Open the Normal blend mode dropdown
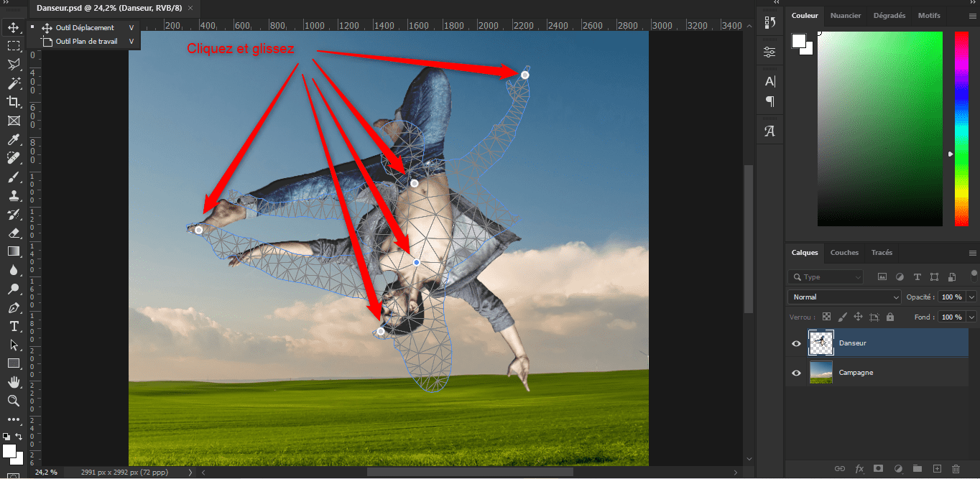The height and width of the screenshot is (479, 980). [x=844, y=297]
